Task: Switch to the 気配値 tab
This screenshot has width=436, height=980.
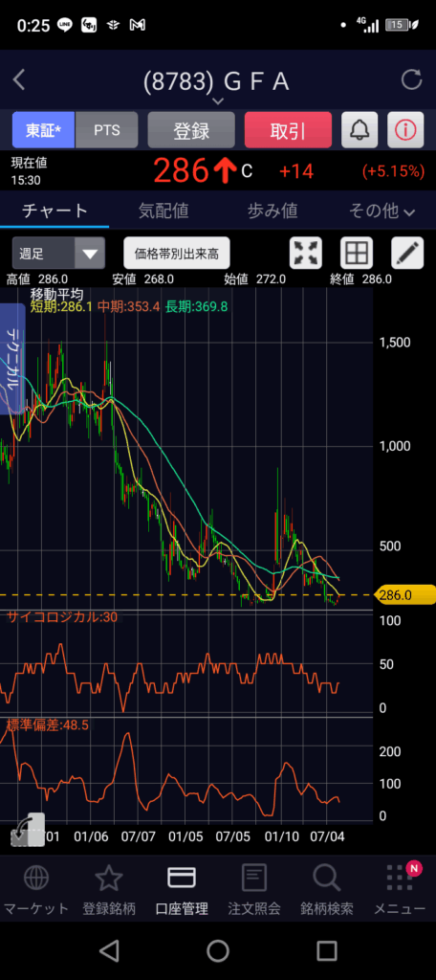Action: coord(163,212)
